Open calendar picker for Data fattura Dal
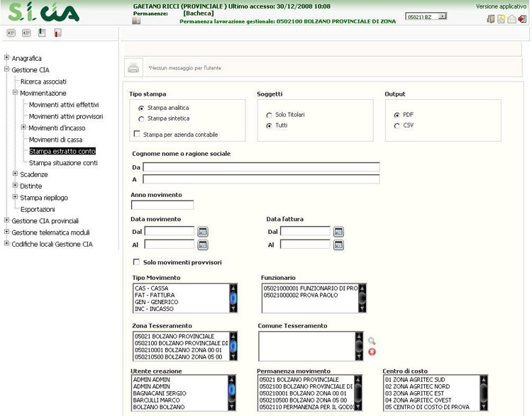Screen dimensions: 532x416 [338, 232]
